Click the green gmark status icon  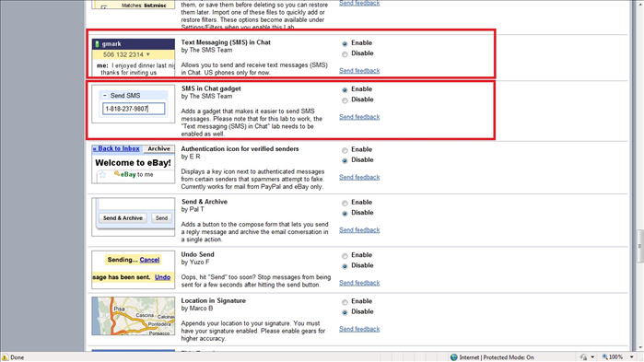[98, 44]
